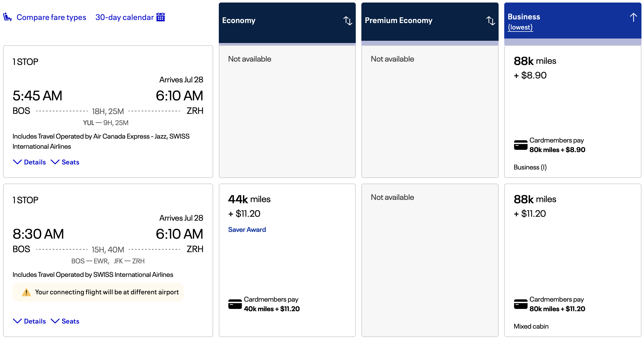Click the sort arrows in the Economy header
This screenshot has width=644, height=339.
348,21
